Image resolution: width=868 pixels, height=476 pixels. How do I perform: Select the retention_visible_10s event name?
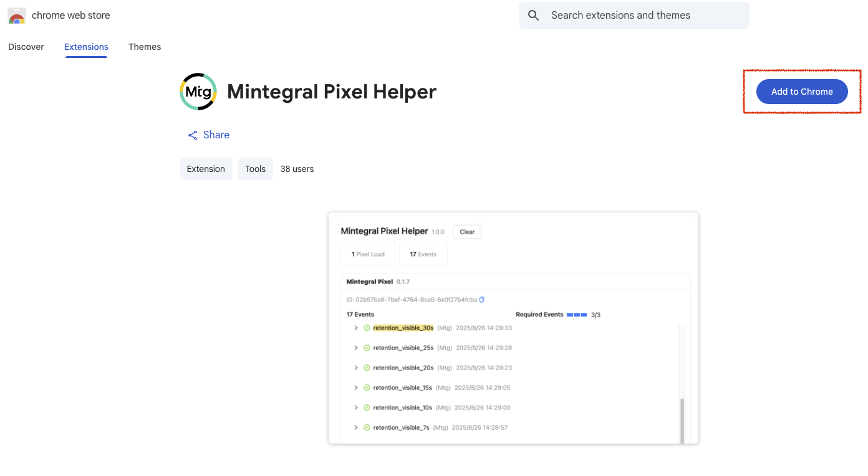403,407
